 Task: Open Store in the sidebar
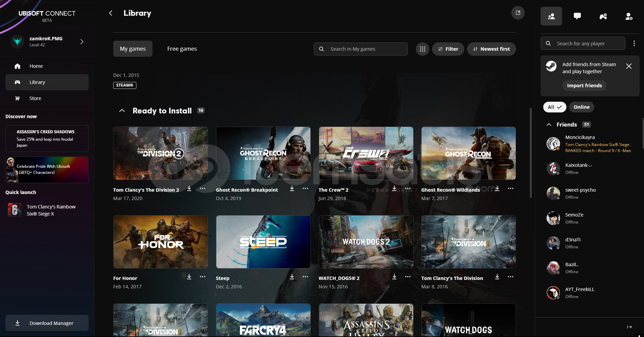(x=47, y=98)
